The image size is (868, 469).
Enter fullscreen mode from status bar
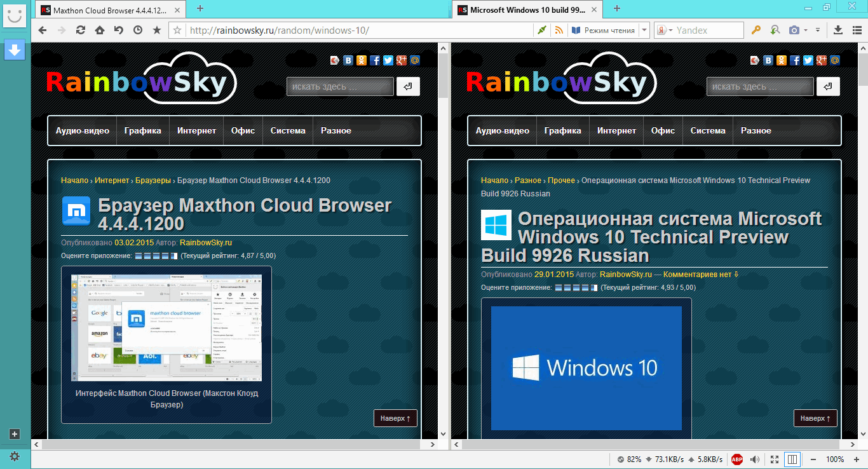(775, 459)
